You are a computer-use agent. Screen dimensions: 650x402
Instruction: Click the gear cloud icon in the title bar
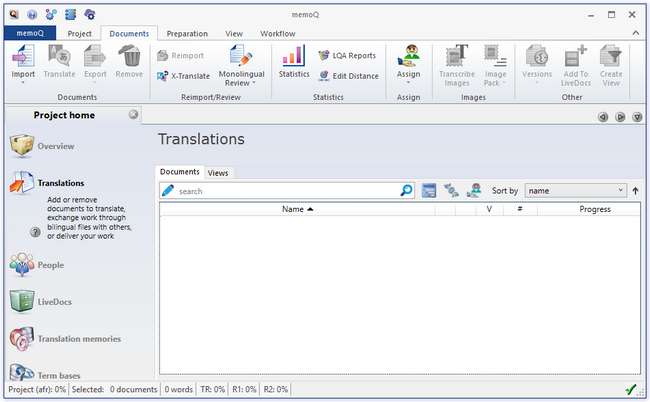coord(90,15)
